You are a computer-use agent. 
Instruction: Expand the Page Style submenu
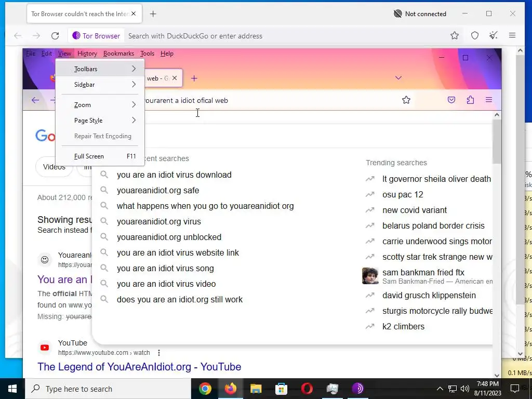pyautogui.click(x=100, y=121)
